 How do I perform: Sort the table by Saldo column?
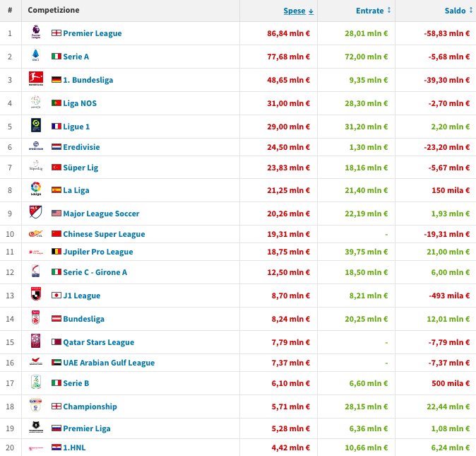click(458, 11)
